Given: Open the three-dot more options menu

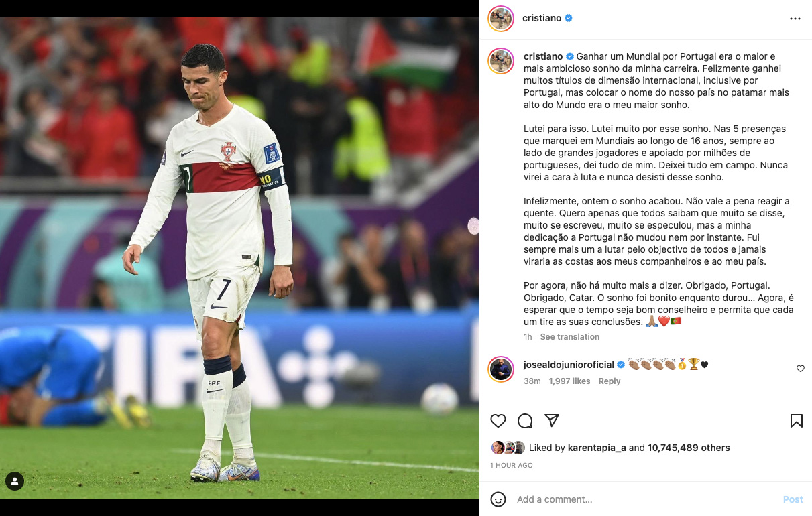Looking at the screenshot, I should (x=795, y=19).
